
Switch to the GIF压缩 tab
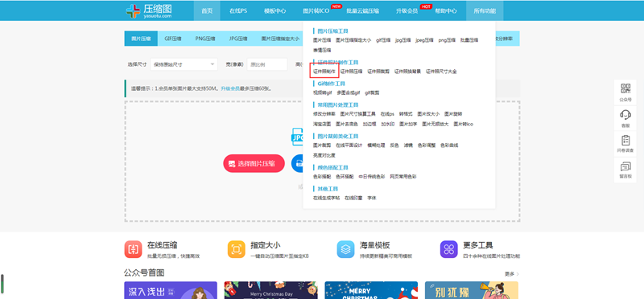pos(173,39)
